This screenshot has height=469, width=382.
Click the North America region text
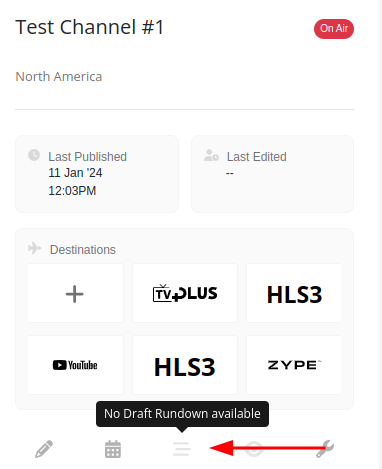(x=59, y=77)
